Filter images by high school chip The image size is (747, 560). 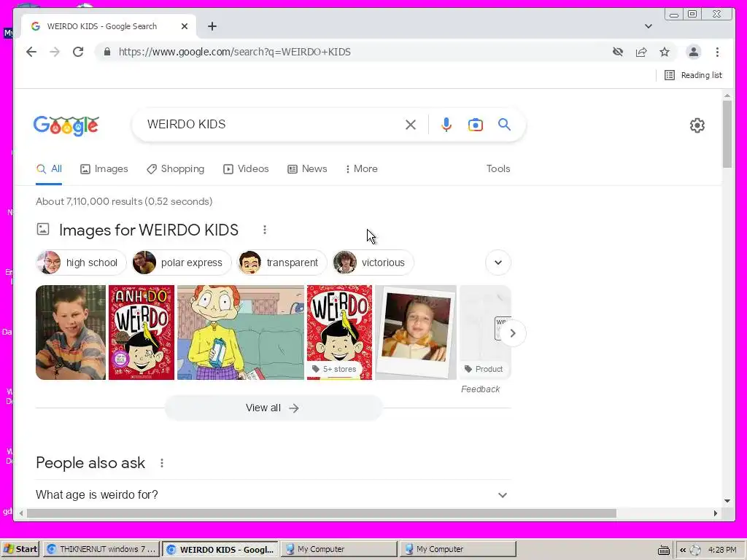click(x=82, y=262)
